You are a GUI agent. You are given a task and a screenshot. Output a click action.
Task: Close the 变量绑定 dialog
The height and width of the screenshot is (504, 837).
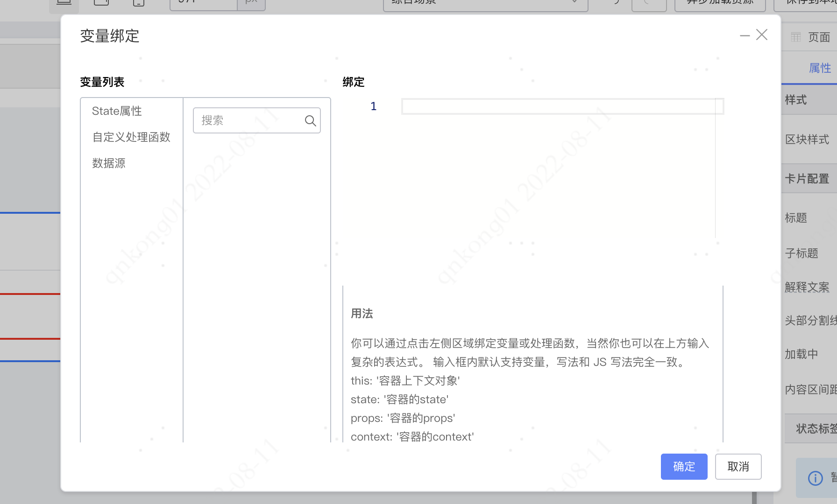(x=762, y=35)
